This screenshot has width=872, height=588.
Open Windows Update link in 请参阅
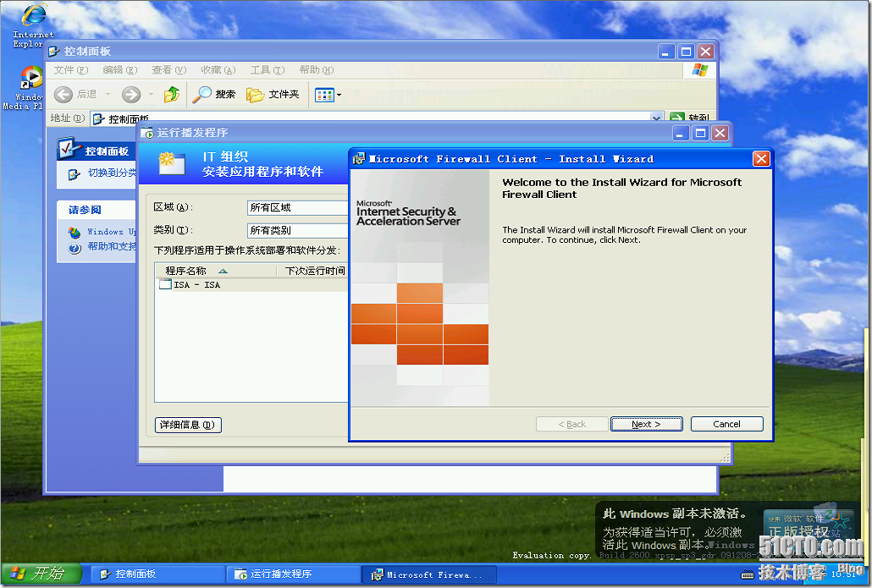[111, 231]
